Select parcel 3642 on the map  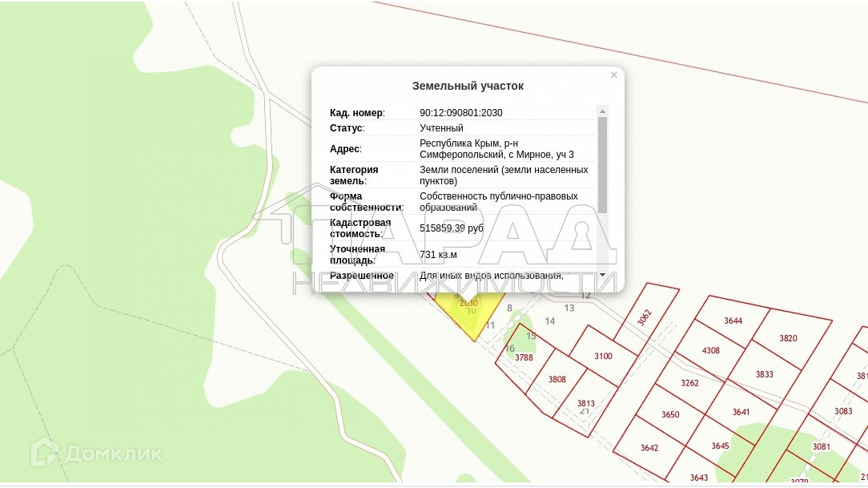pos(649,448)
